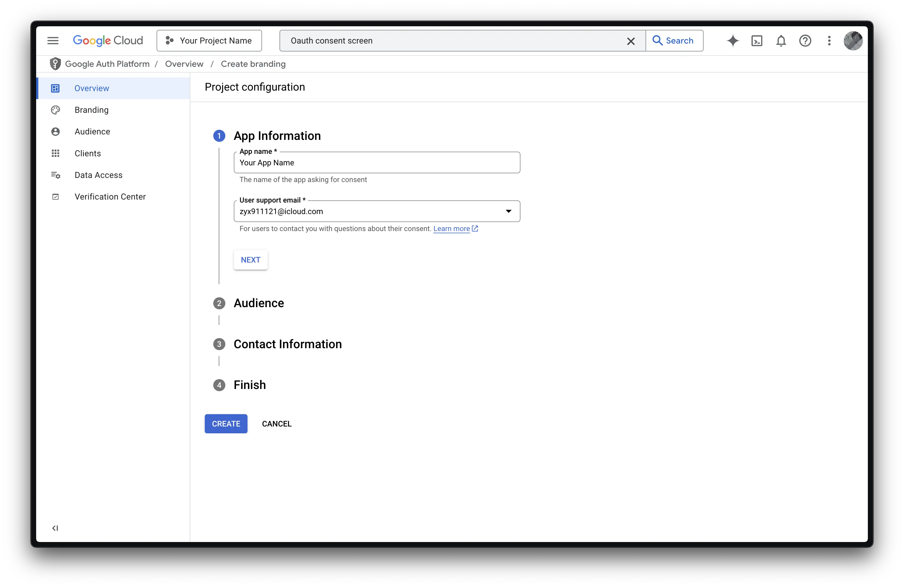Open the Audience sidebar item
The image size is (904, 588).
tap(113, 131)
